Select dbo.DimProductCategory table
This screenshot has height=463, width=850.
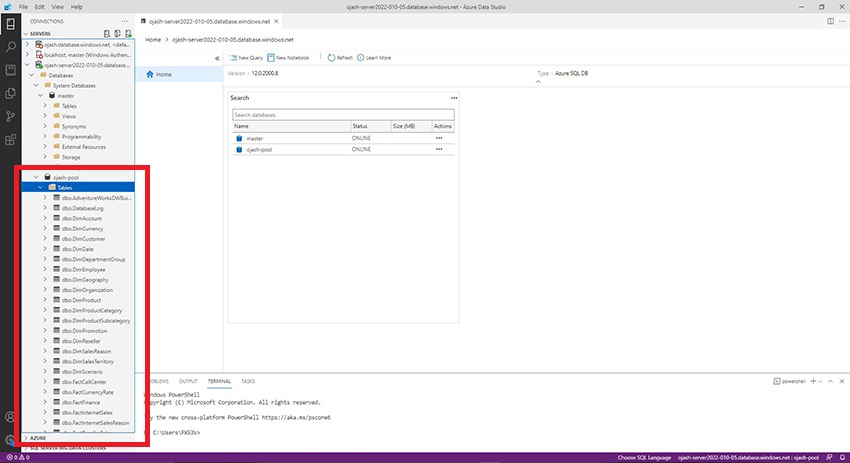pyautogui.click(x=92, y=311)
